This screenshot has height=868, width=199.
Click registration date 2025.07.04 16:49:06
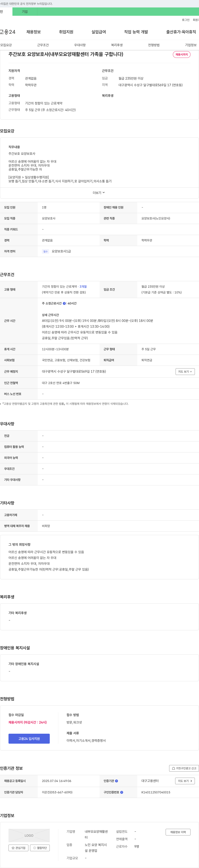click(x=57, y=781)
